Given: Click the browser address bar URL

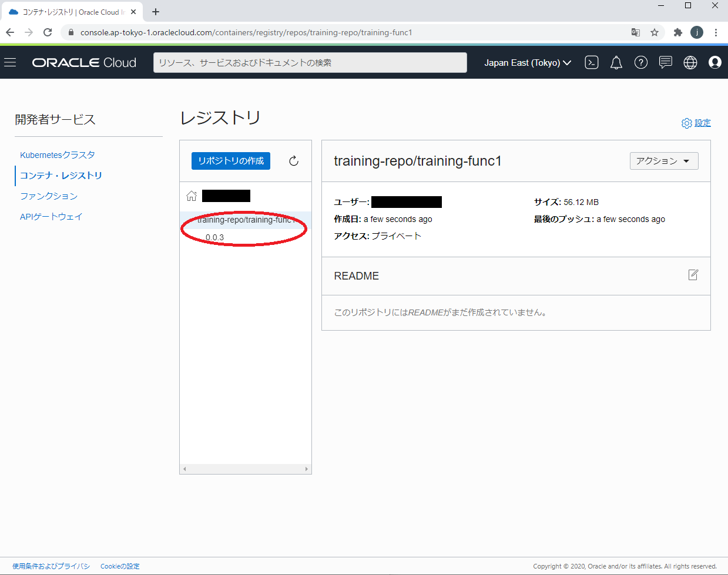Looking at the screenshot, I should pos(246,32).
